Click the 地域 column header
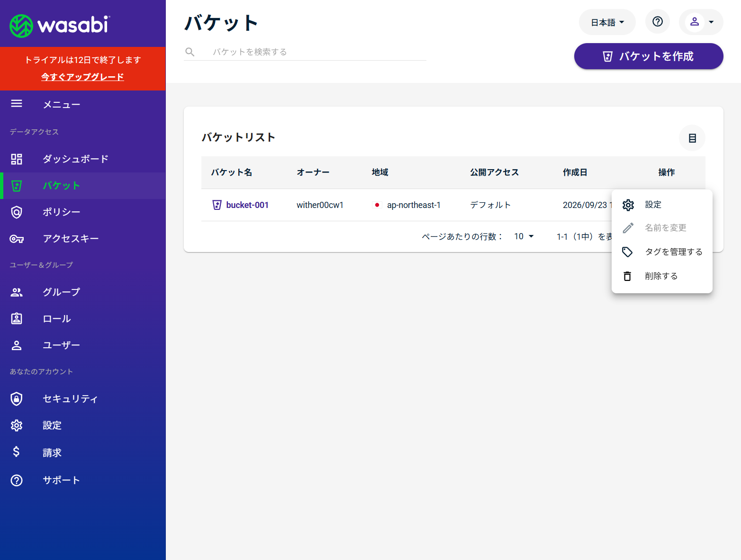This screenshot has width=741, height=560. (x=380, y=172)
